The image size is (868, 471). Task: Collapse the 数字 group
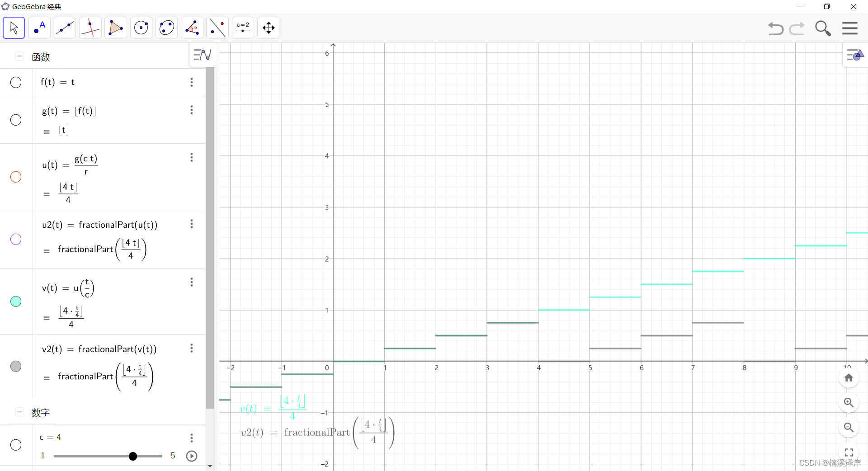pos(19,412)
